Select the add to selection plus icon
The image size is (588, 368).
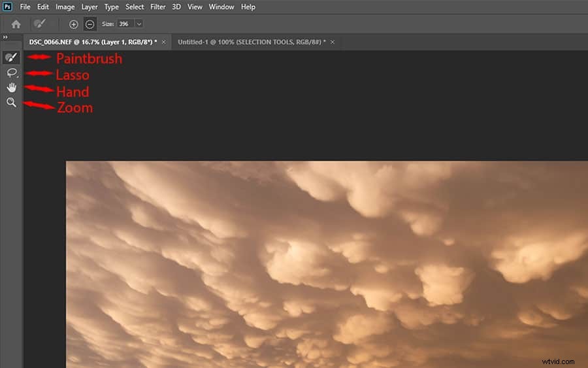click(73, 24)
